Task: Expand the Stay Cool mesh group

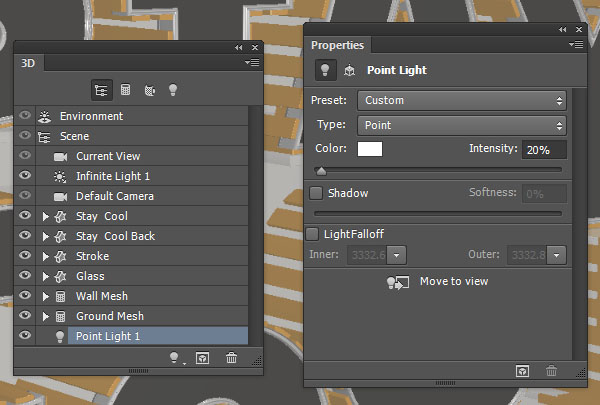Action: (x=45, y=216)
